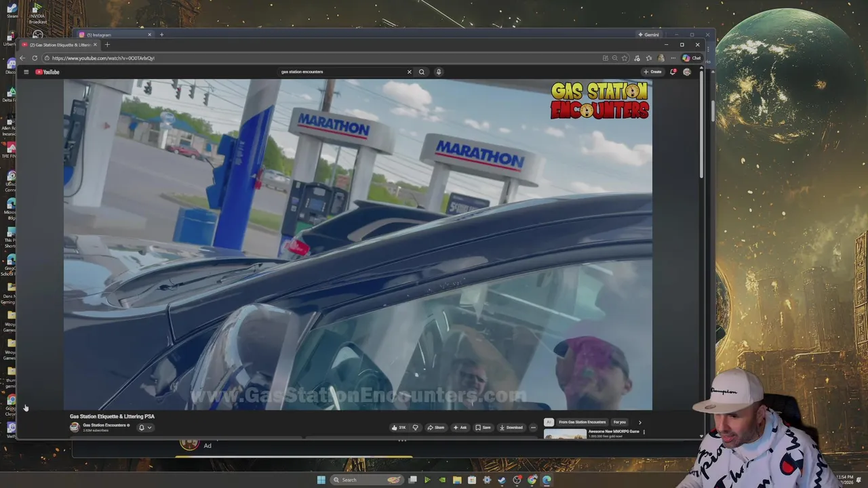
Task: Open a new tab in front browser window
Action: [107, 45]
